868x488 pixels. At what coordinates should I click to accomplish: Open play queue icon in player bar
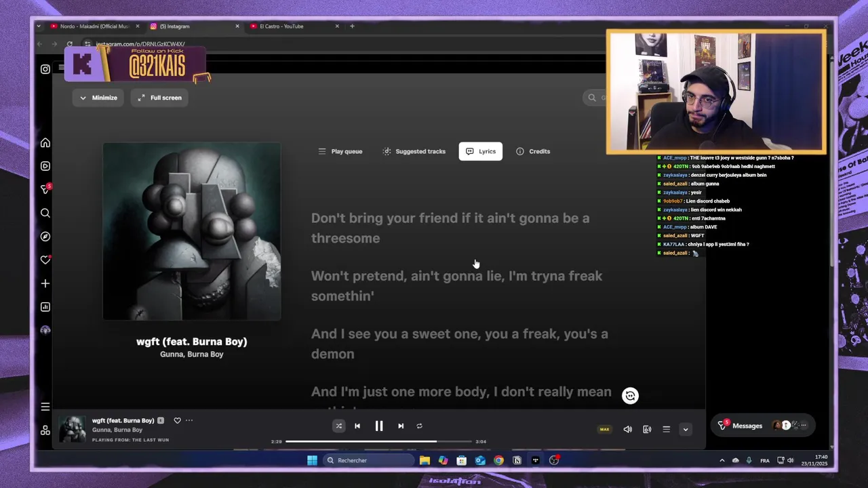[666, 429]
